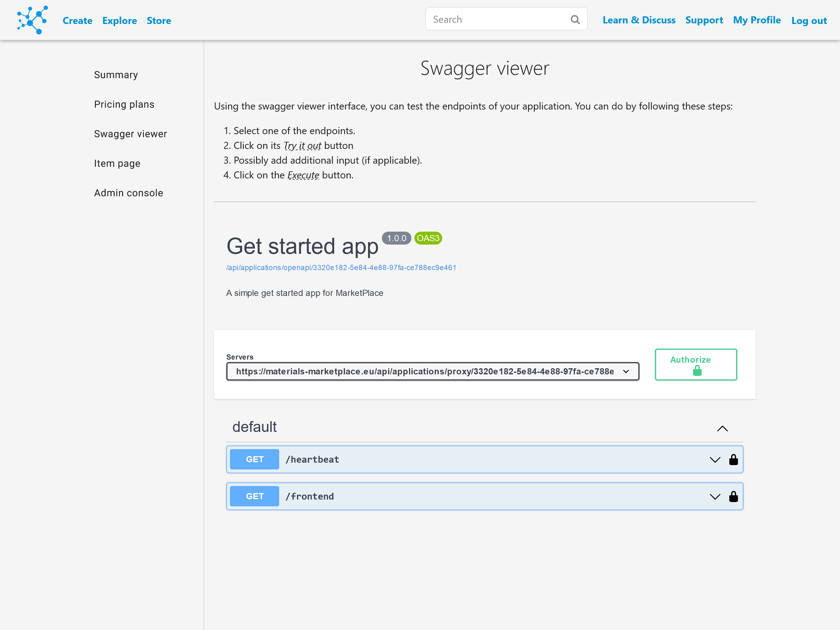Click the search magnifier icon

pos(575,19)
